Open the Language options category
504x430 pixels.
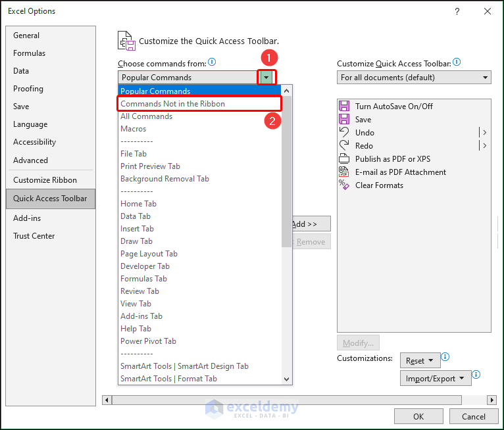pos(51,124)
